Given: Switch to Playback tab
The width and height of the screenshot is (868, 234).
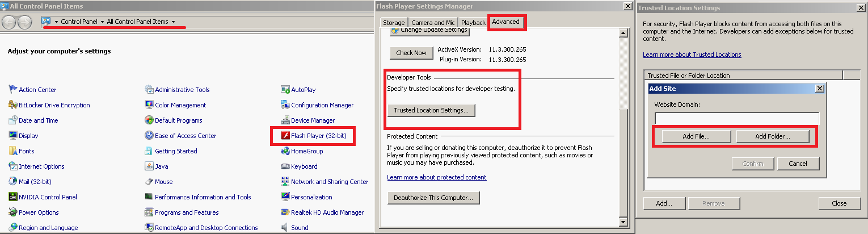Looking at the screenshot, I should (x=473, y=23).
